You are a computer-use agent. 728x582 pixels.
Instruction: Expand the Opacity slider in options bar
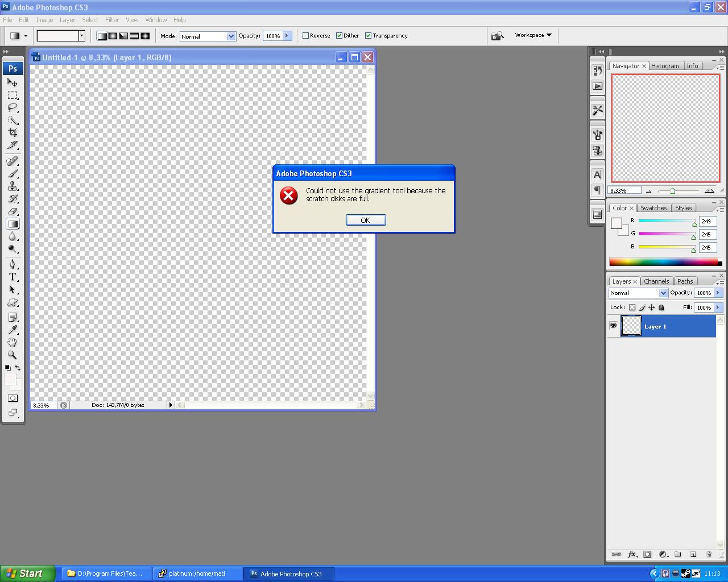tap(287, 36)
